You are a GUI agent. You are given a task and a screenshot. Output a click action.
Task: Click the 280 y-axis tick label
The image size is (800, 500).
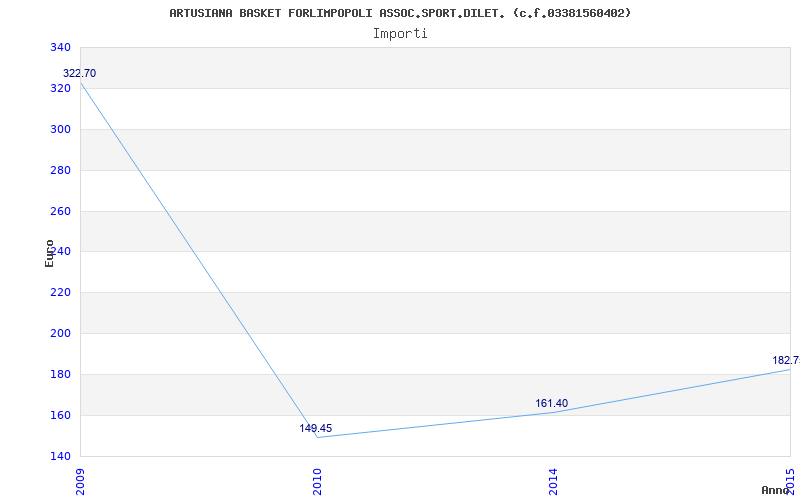tap(60, 170)
